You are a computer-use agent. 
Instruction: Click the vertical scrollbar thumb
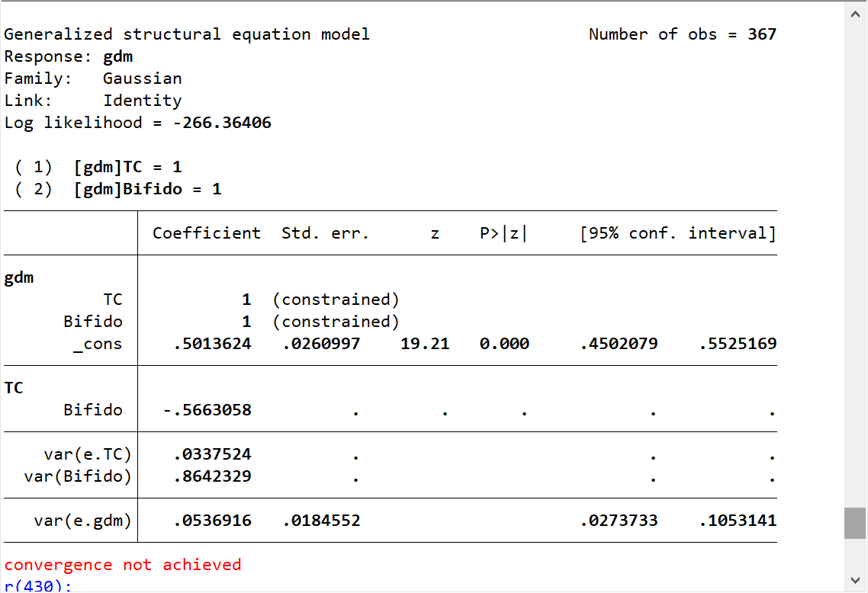tap(854, 523)
